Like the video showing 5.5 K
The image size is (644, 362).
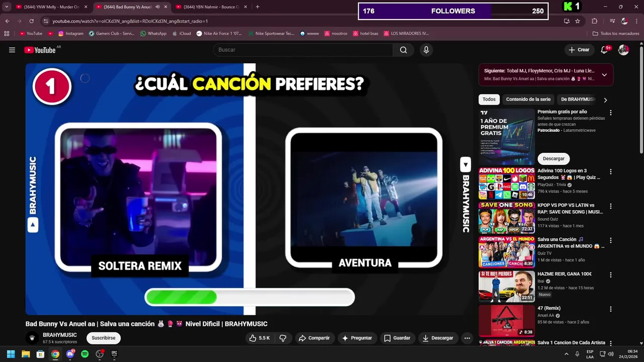260,338
